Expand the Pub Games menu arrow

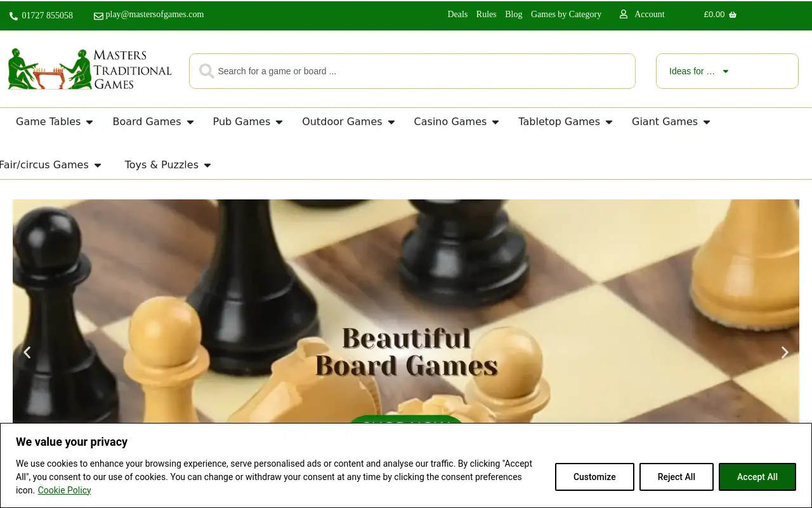pos(279,122)
